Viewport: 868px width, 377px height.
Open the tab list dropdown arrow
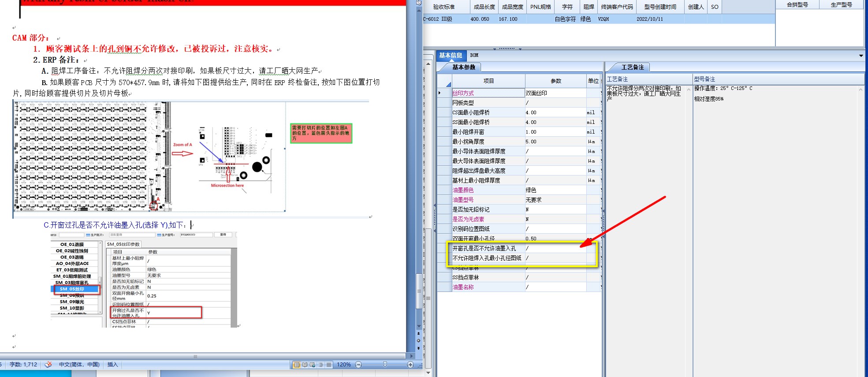click(x=861, y=56)
